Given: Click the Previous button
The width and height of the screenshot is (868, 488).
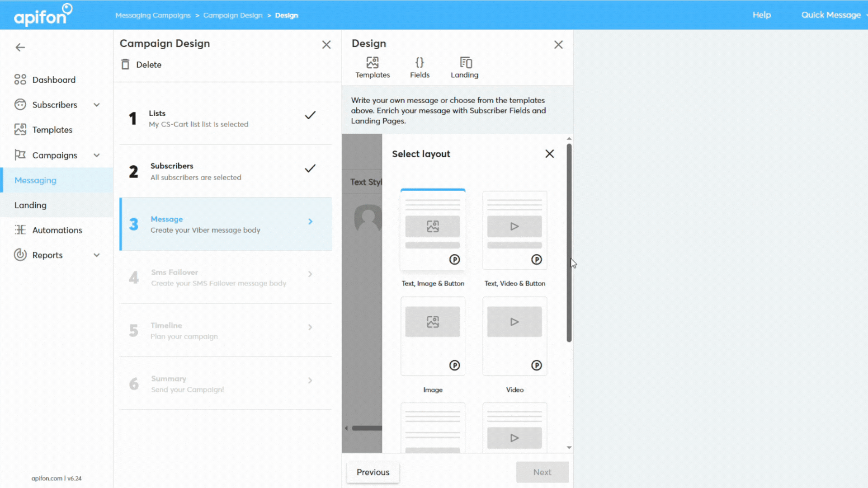Looking at the screenshot, I should tap(373, 472).
